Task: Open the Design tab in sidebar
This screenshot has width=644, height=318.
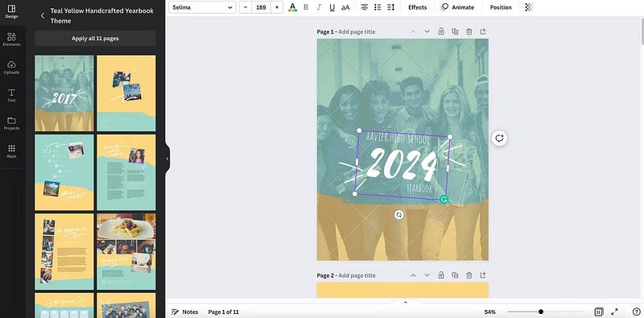Action: [11, 11]
